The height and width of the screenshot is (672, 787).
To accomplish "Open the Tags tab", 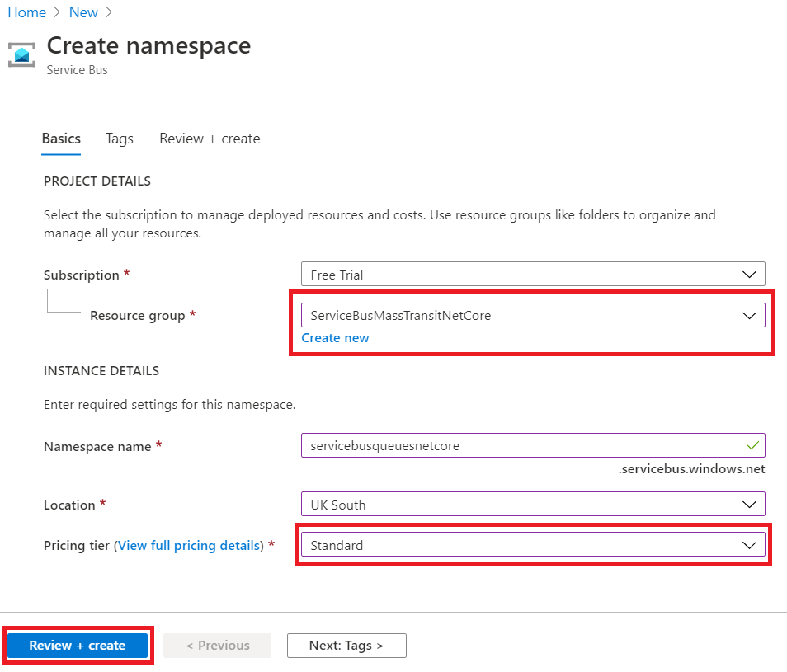I will [120, 139].
